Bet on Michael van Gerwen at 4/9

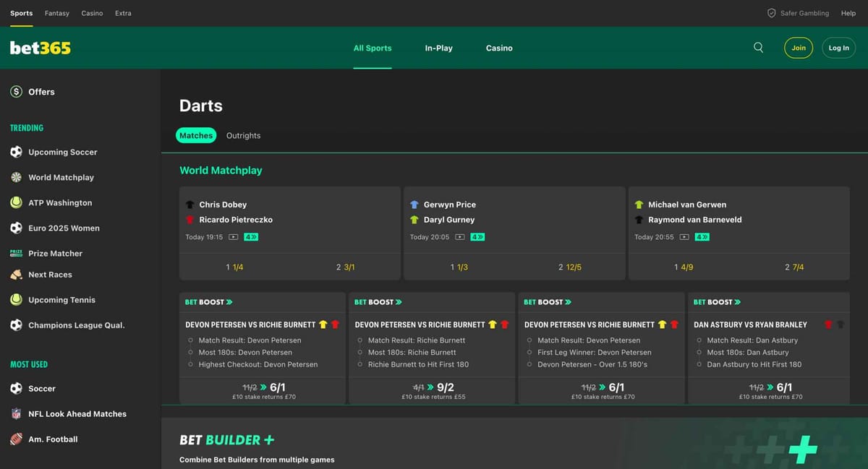tap(684, 267)
